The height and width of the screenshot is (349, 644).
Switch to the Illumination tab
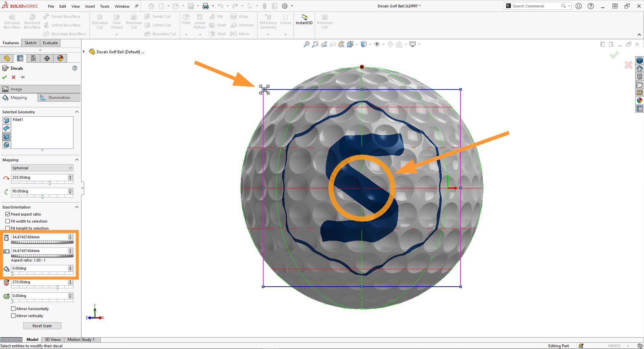pos(59,97)
